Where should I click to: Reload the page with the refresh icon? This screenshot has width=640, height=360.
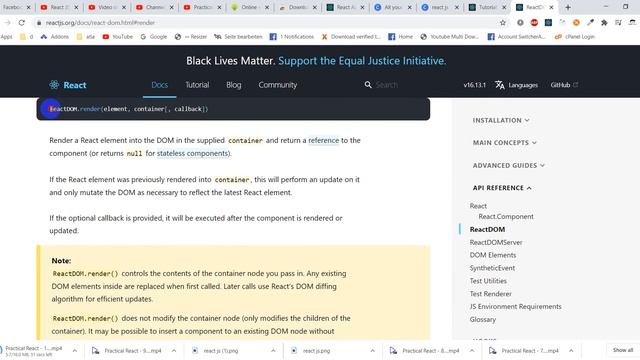pyautogui.click(x=22, y=22)
